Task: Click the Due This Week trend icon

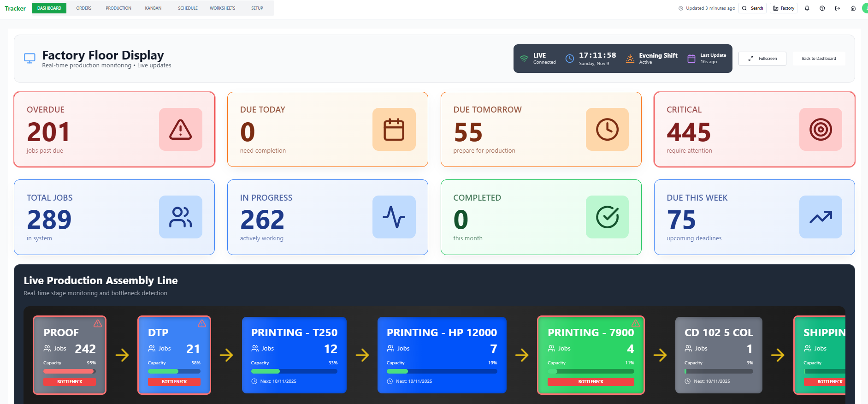Action: 821,217
